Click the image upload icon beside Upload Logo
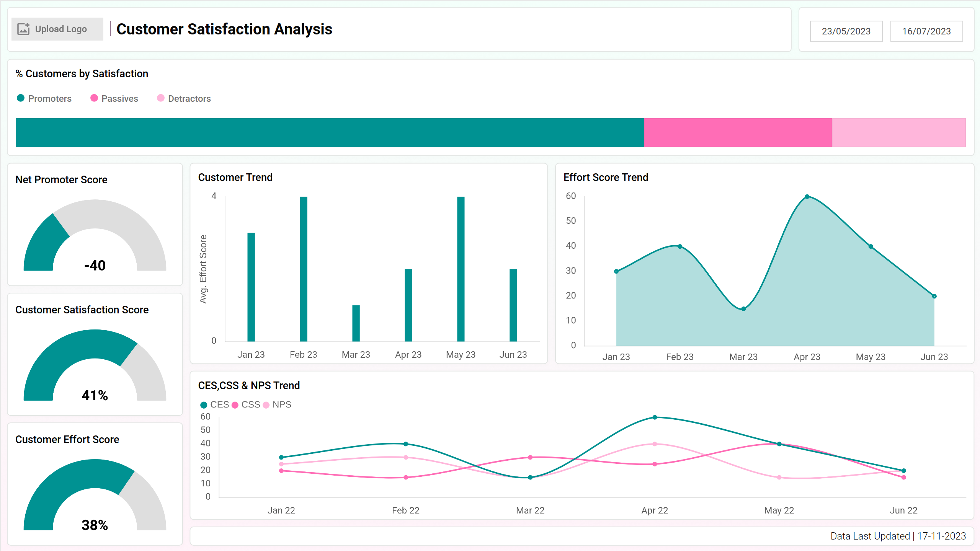Viewport: 980px width, 551px height. (23, 29)
